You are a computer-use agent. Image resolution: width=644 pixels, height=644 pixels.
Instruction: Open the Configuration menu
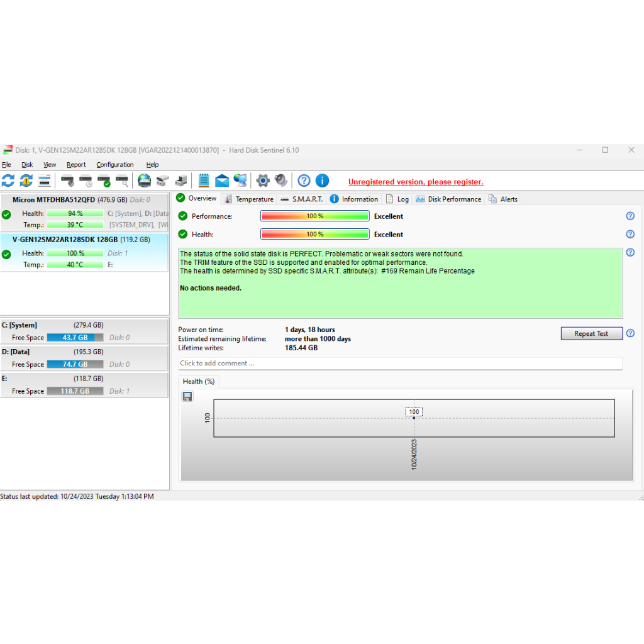click(114, 165)
